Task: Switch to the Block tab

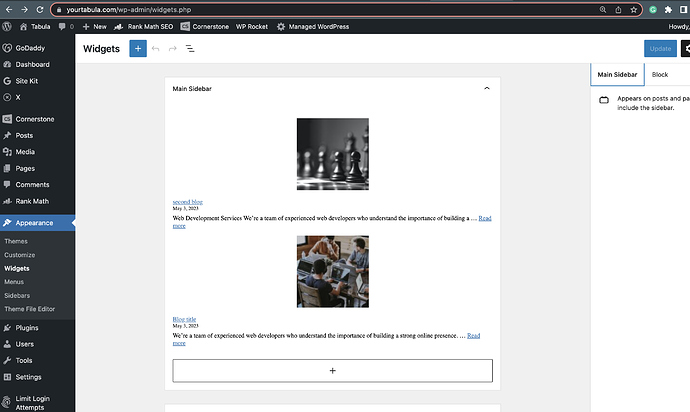Action: point(660,75)
